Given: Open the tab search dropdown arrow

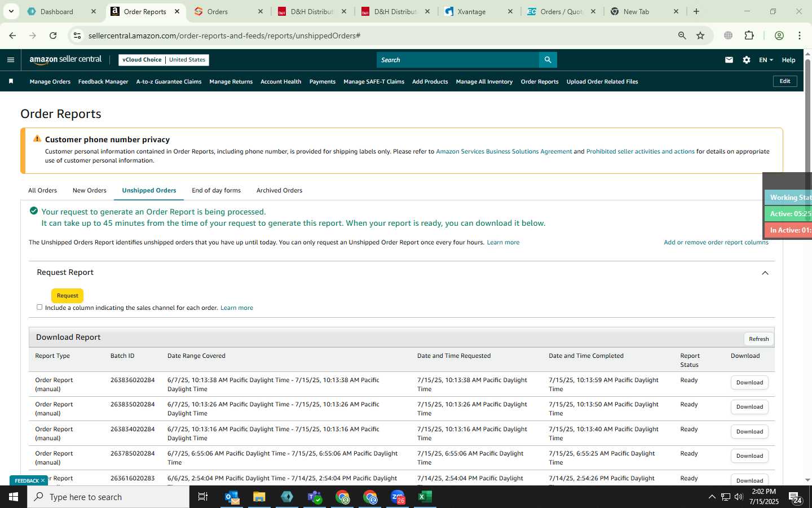Looking at the screenshot, I should tap(11, 11).
